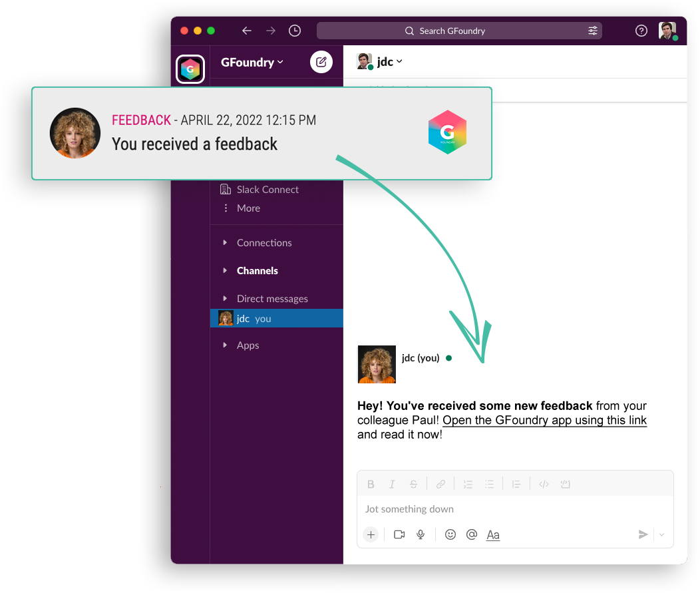Record an audio clip with microphone
Viewport: 700px width, 593px height.
tap(421, 534)
